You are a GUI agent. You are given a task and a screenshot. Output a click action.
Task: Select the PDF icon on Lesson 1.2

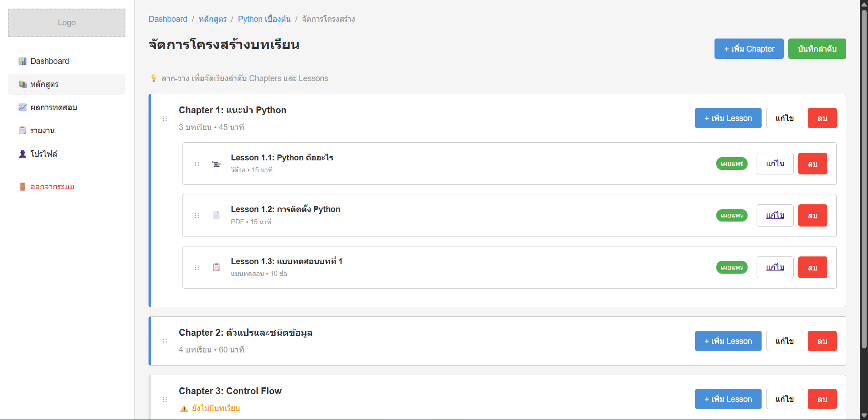click(x=216, y=215)
